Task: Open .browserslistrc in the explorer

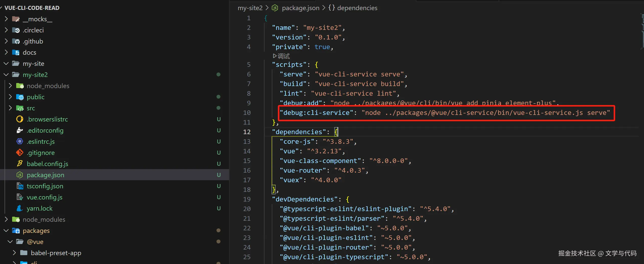Action: 47,119
